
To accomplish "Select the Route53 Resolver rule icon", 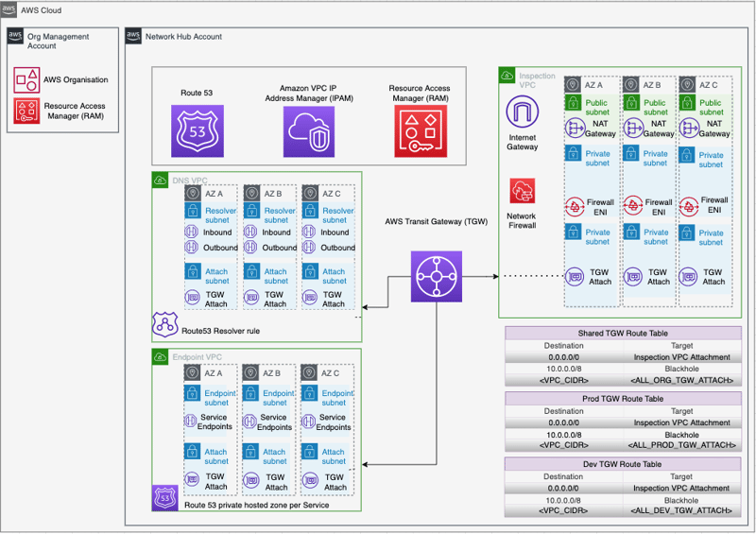I will coord(164,324).
